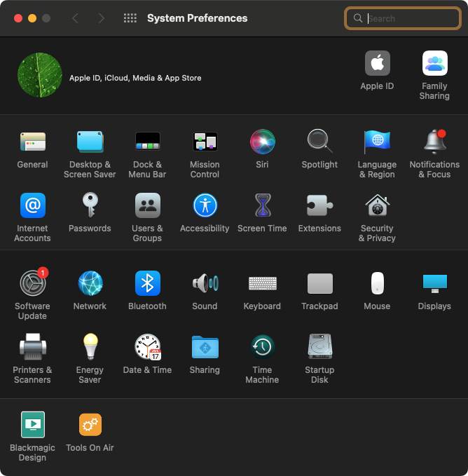468x476 pixels.
Task: Open Notifications & Focus pane
Action: [434, 142]
